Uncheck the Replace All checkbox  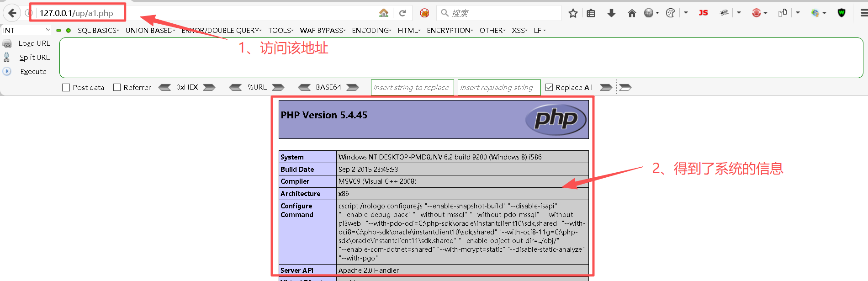click(x=549, y=87)
